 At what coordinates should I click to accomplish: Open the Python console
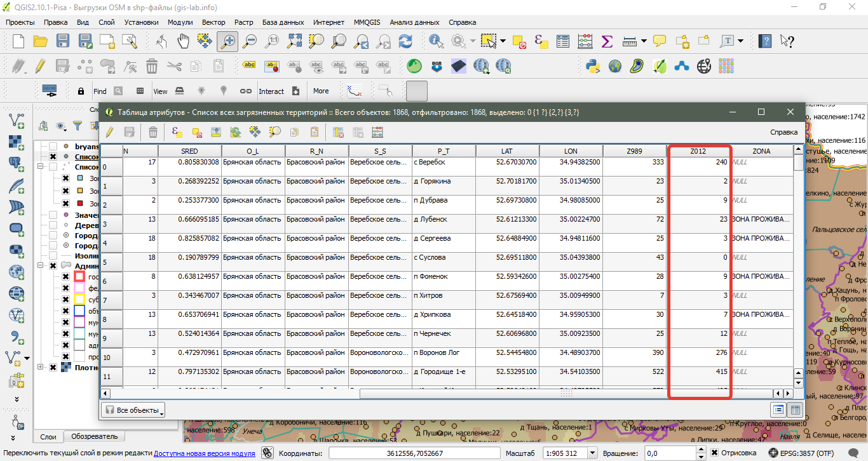(593, 66)
